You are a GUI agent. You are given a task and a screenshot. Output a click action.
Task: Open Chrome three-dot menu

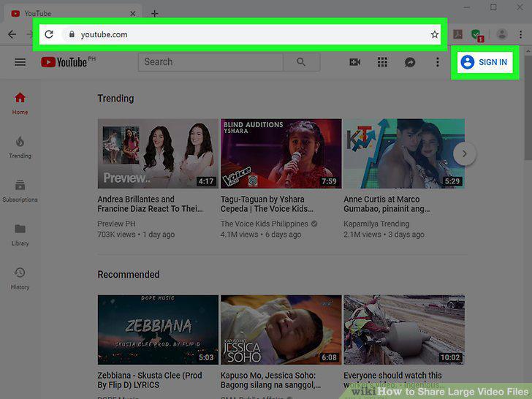520,34
